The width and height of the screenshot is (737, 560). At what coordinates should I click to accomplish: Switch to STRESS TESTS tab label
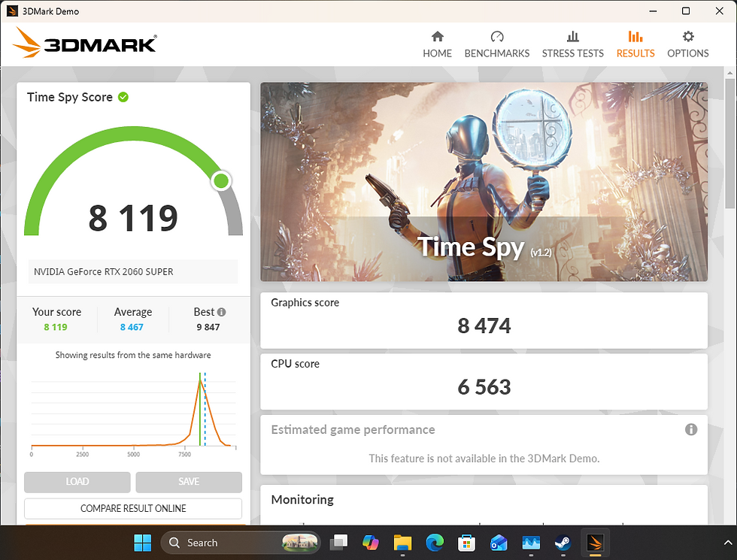click(x=572, y=53)
